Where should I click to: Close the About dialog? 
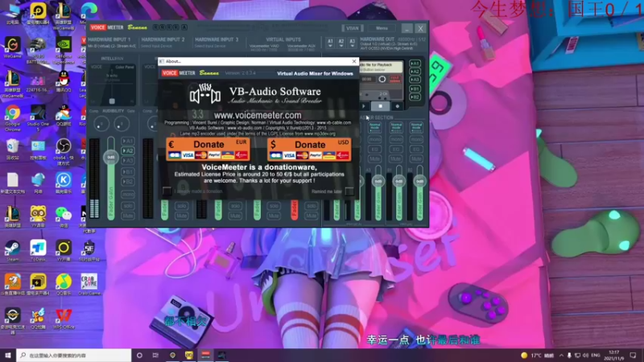click(354, 61)
